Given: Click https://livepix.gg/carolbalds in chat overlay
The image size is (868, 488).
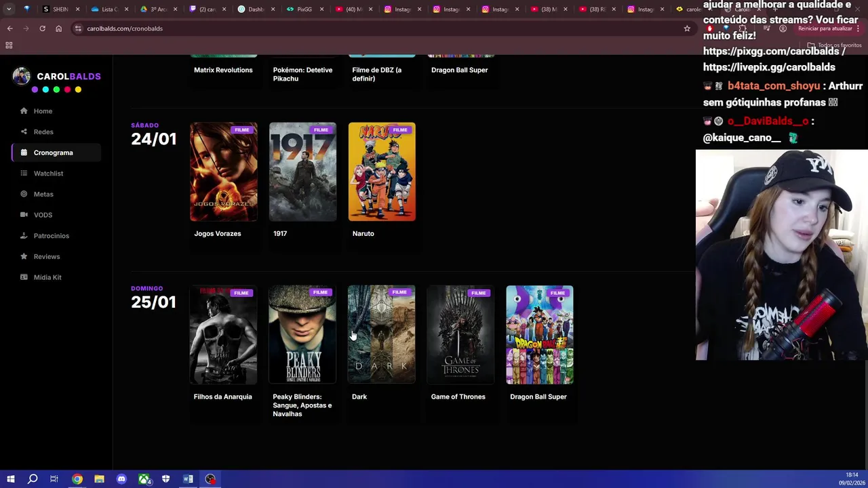Looking at the screenshot, I should coord(769,67).
